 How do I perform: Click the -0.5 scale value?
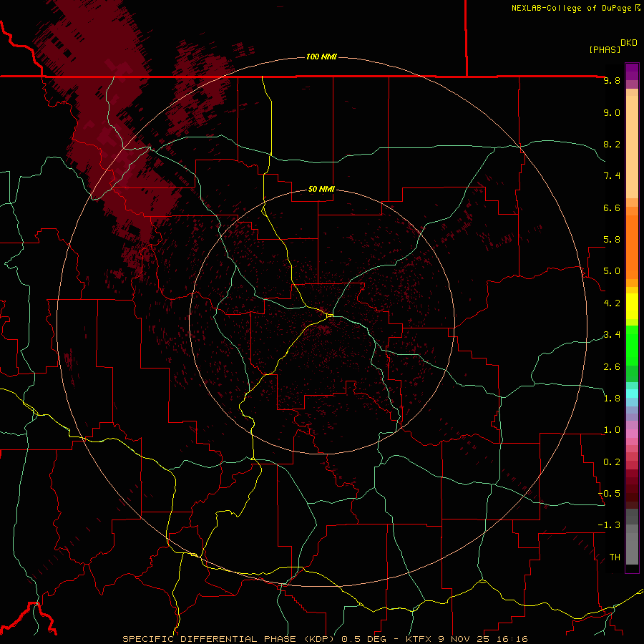[609, 494]
